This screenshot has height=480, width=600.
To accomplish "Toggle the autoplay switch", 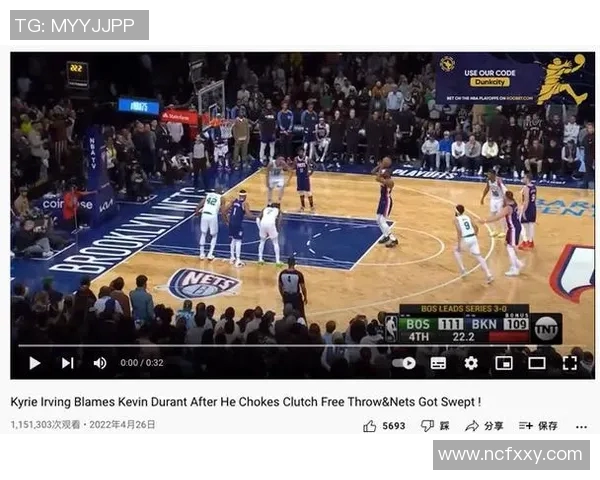I will (404, 363).
